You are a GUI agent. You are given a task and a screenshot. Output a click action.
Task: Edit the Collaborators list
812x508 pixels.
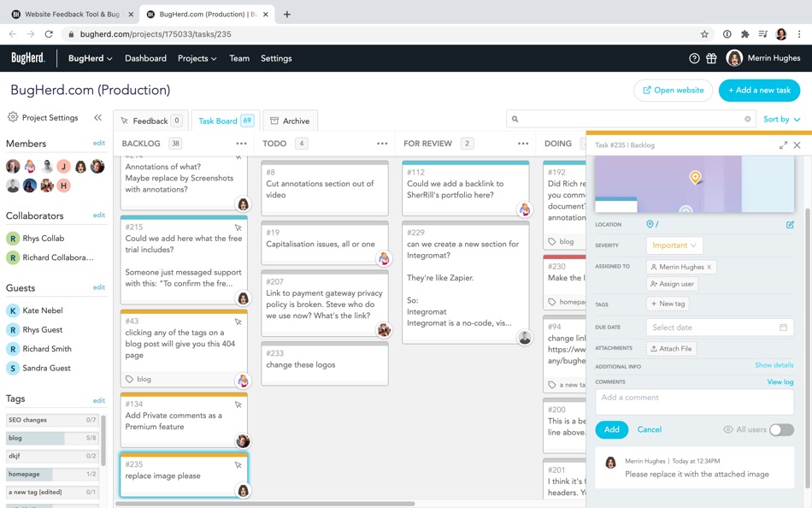pyautogui.click(x=99, y=216)
